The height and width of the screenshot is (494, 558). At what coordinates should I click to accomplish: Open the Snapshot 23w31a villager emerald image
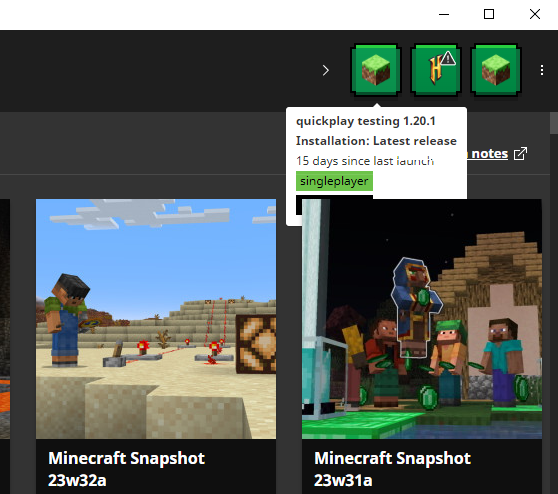click(x=422, y=319)
